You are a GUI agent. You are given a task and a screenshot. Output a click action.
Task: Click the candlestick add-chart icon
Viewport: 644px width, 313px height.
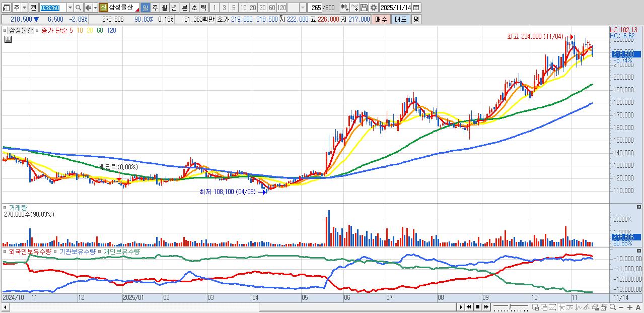(x=344, y=8)
